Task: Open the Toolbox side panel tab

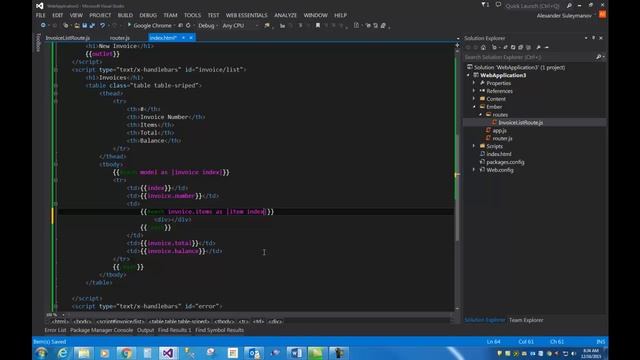Action: [x=38, y=42]
